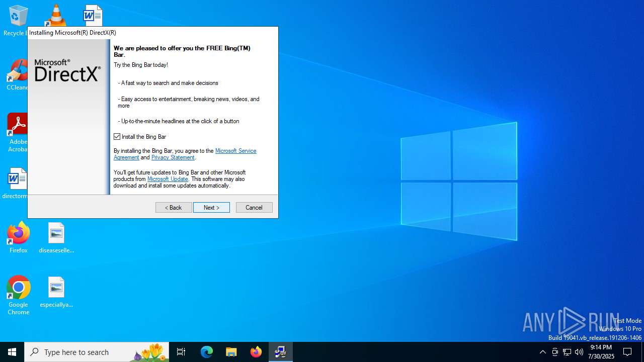The image size is (644, 362).
Task: Open the Microsoft Update link
Action: click(168, 179)
